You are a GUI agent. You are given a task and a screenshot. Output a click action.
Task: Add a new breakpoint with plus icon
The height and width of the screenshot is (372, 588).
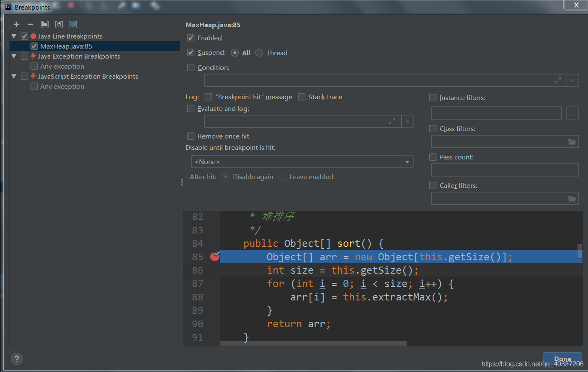16,24
